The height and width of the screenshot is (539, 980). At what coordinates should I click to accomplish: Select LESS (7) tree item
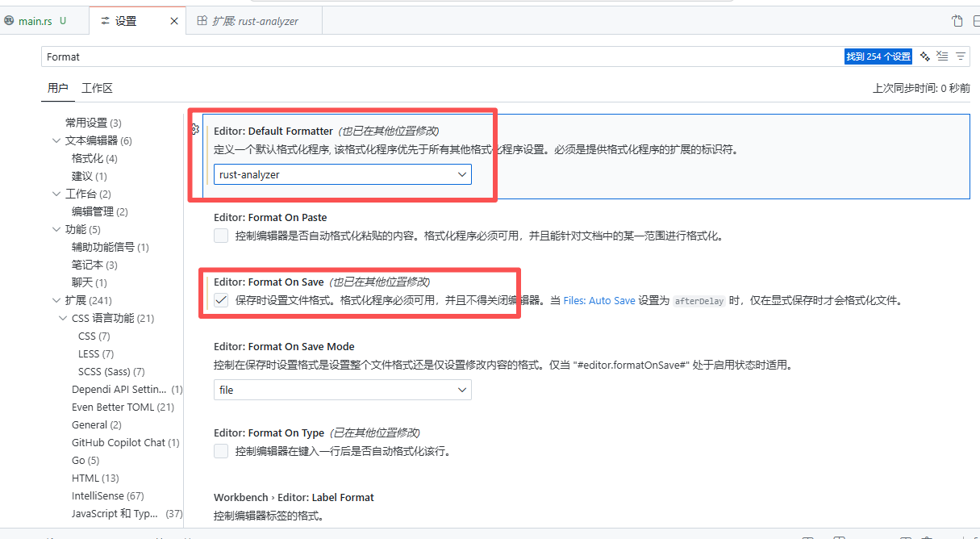[x=96, y=353]
